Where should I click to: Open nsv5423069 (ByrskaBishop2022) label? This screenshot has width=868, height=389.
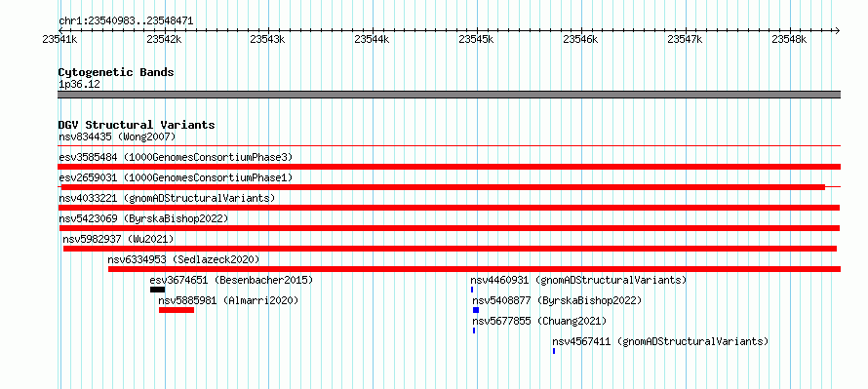coord(143,218)
